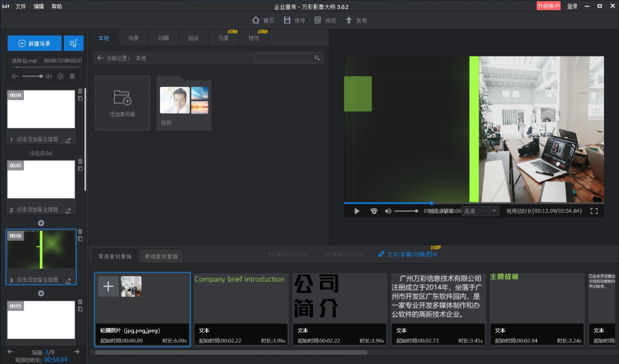Switch to the 本地 tab
Viewport: 619px width, 364px height.
tap(104, 38)
